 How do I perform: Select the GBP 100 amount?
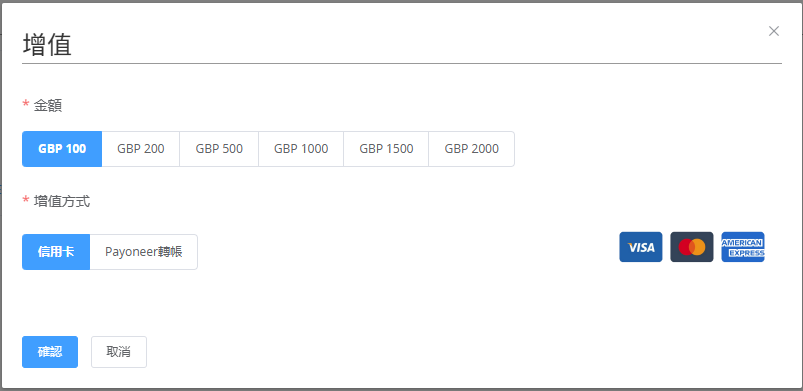click(x=62, y=149)
